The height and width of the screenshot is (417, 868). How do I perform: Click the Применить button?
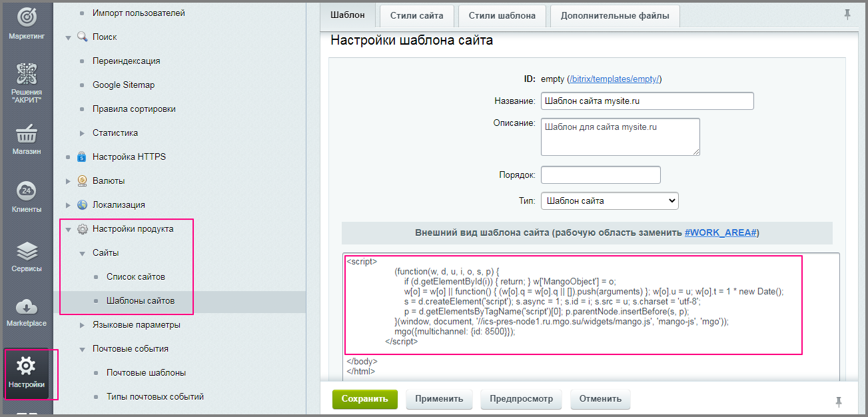point(439,399)
